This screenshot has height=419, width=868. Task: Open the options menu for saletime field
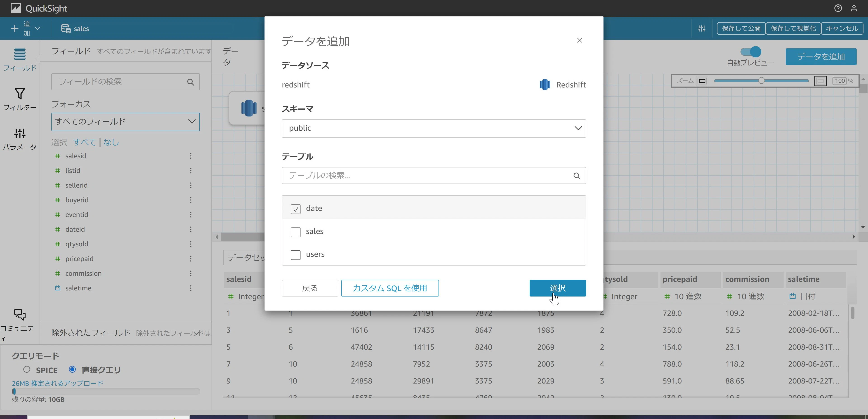pos(191,288)
